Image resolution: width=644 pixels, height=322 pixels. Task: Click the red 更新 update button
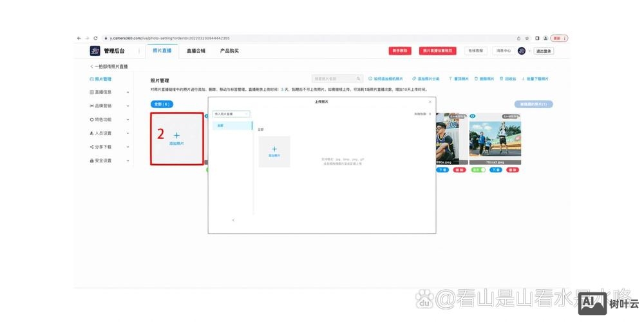point(559,38)
